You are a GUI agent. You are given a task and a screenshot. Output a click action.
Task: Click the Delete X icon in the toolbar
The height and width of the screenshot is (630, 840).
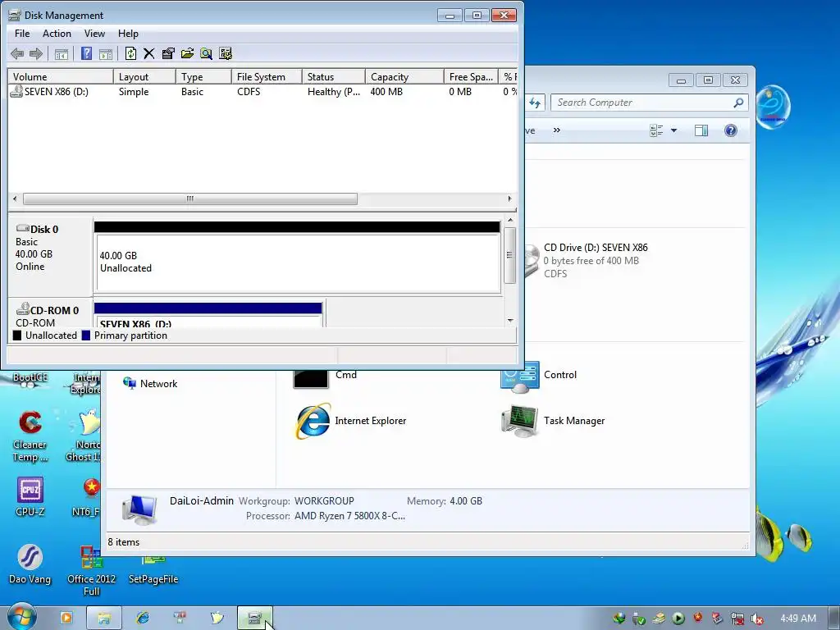pyautogui.click(x=149, y=53)
